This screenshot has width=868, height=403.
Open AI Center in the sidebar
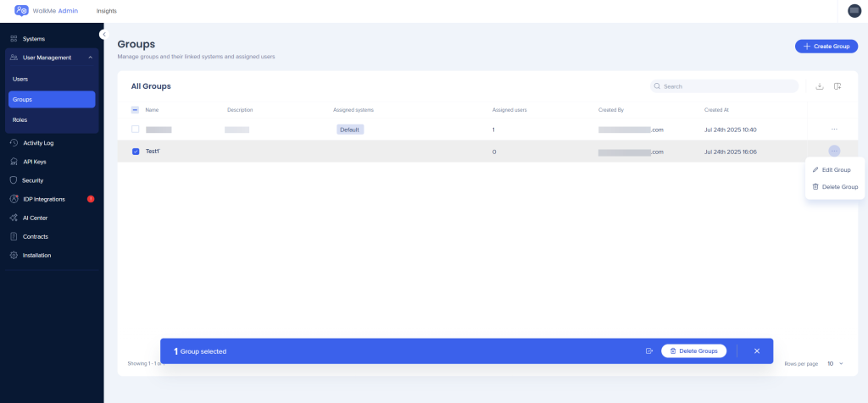pyautogui.click(x=35, y=218)
